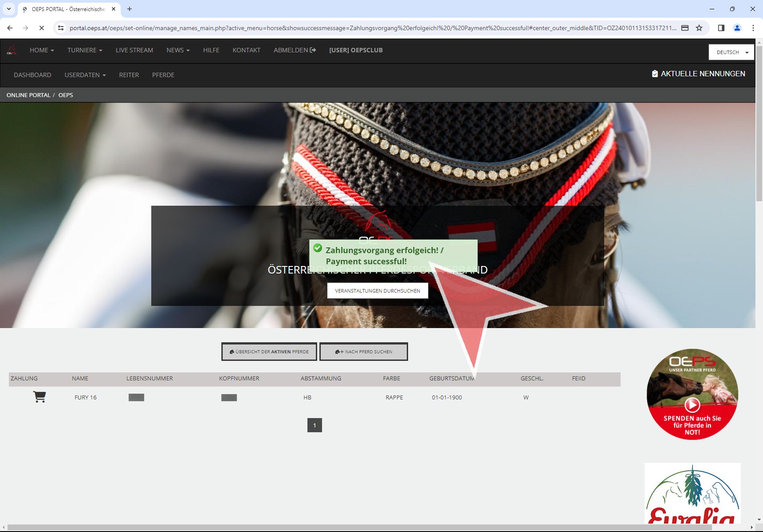Expand the USERDATEN submenu
Viewport: 763px width, 532px height.
click(85, 75)
